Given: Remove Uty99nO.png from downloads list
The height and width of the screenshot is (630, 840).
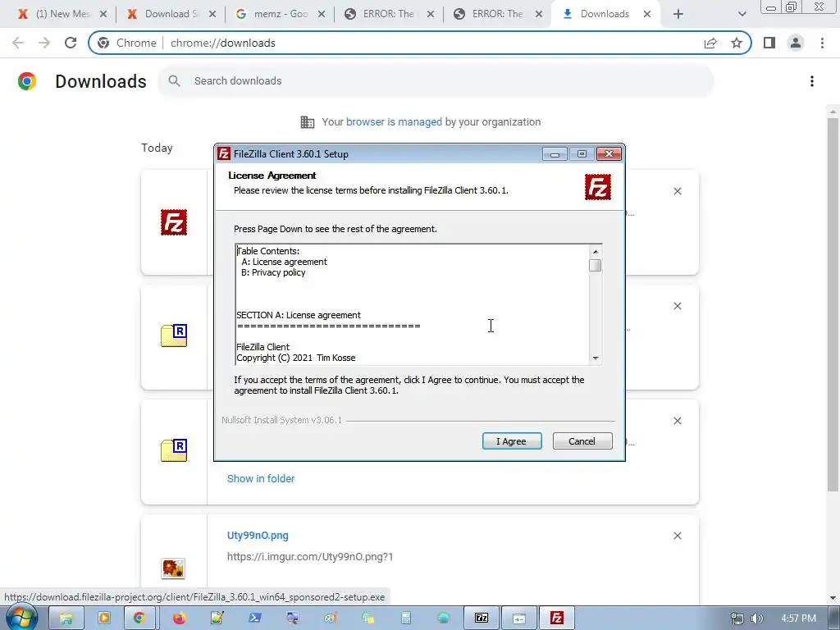Looking at the screenshot, I should tap(677, 536).
